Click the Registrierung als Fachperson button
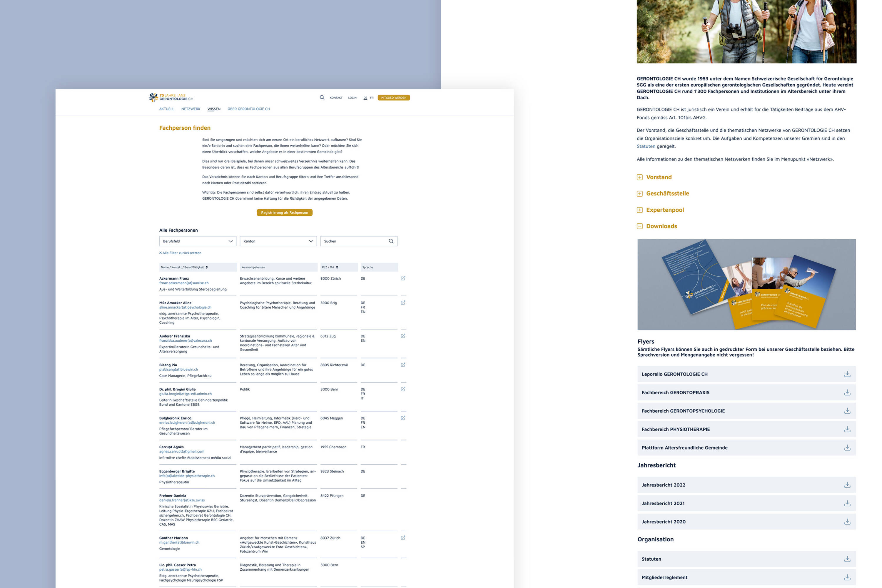 pyautogui.click(x=284, y=212)
